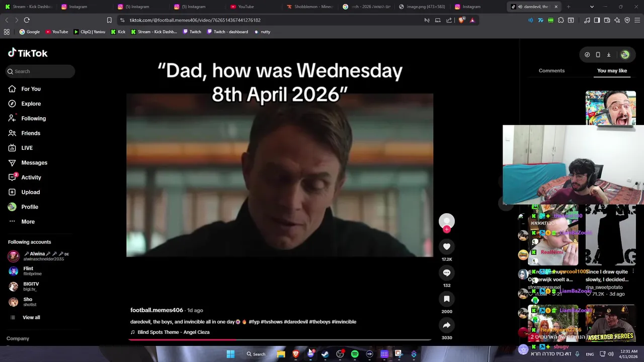The width and height of the screenshot is (644, 362).
Task: Go to Following in TikTok sidebar
Action: point(27,118)
